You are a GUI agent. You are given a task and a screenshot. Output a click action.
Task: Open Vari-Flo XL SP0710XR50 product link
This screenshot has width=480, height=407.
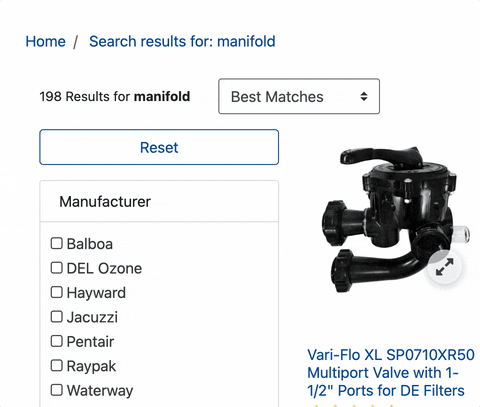(391, 373)
